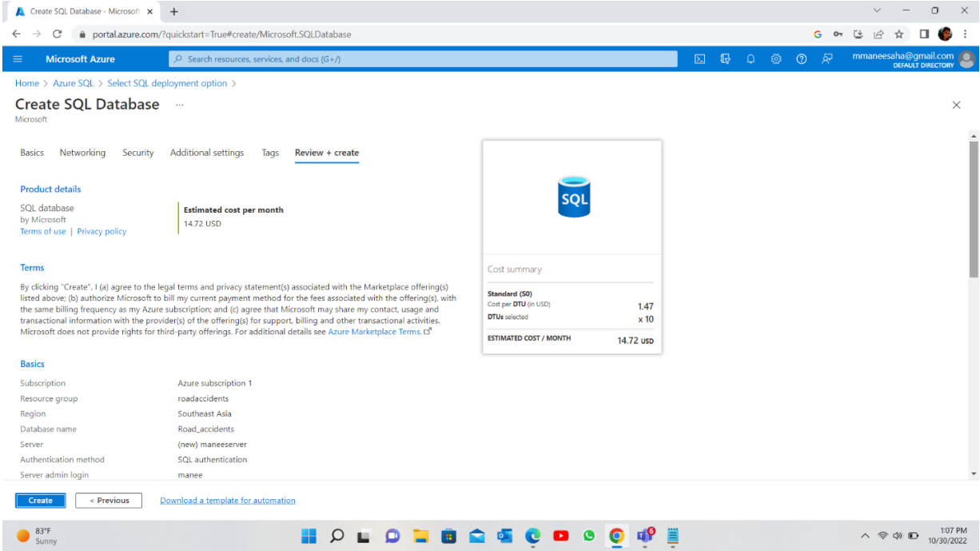Open the Google icon in the address bar
This screenshot has width=980, height=551.
818,34
